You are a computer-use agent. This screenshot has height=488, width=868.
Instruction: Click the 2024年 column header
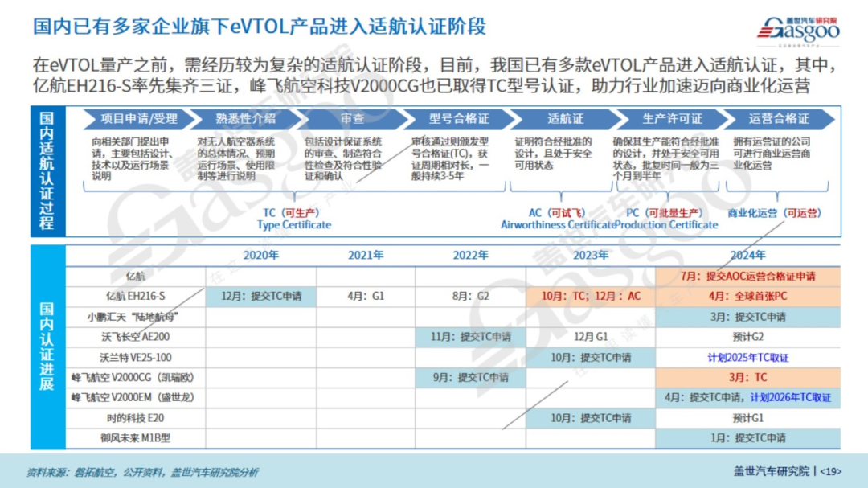point(748,256)
